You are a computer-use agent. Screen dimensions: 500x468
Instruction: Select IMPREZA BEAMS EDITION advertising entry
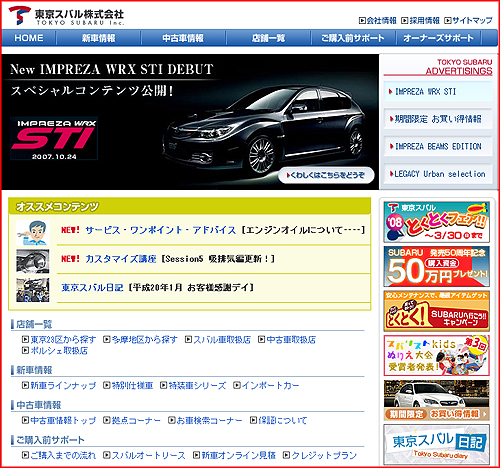[438, 146]
